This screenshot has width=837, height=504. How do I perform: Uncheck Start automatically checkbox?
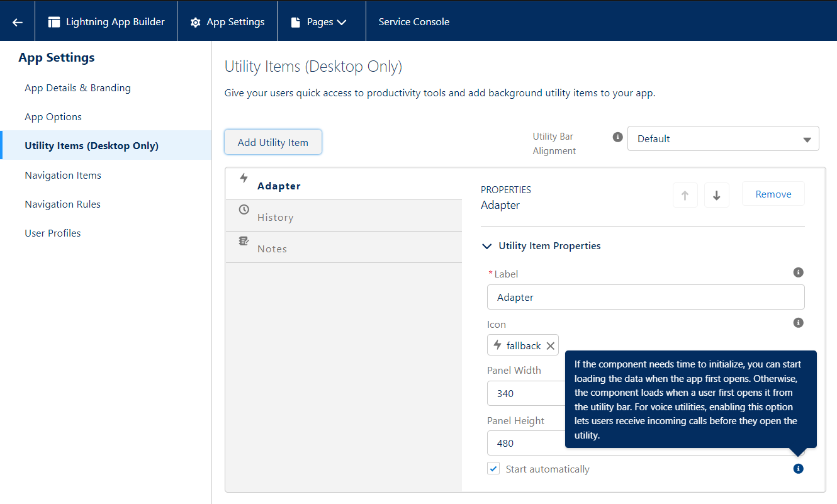tap(493, 469)
